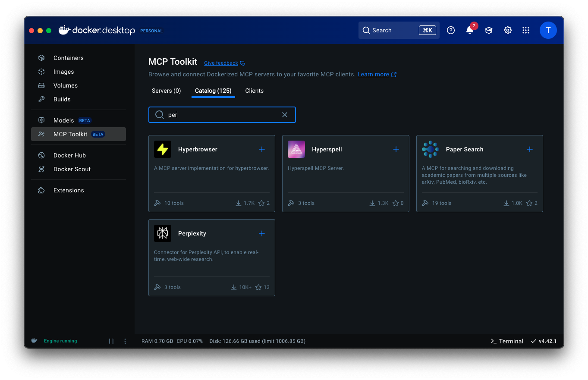Screen dimensions: 588x380
Task: Click '19 tools' on Paper Search card
Action: pyautogui.click(x=442, y=203)
